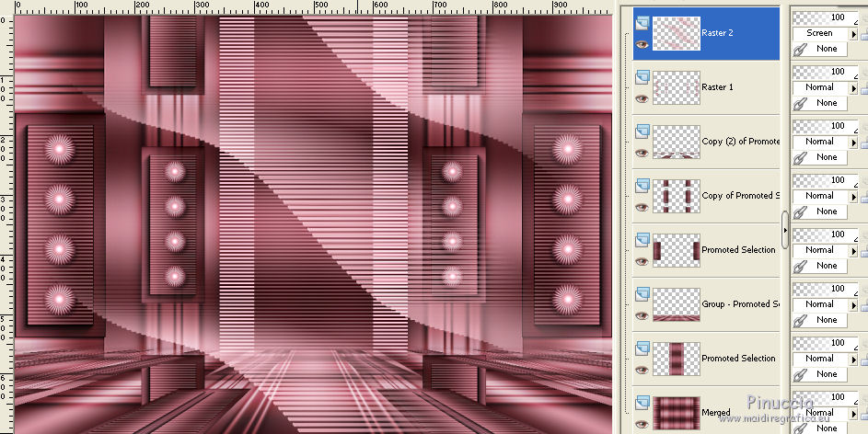Select the Promoted Selection name above Group layer
The height and width of the screenshot is (434, 868).
[x=738, y=250]
